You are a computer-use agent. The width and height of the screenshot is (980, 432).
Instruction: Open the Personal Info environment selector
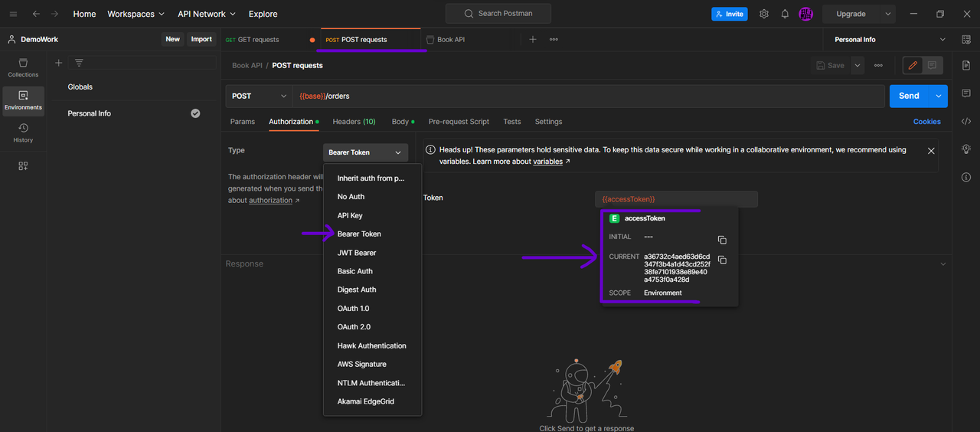click(x=890, y=39)
